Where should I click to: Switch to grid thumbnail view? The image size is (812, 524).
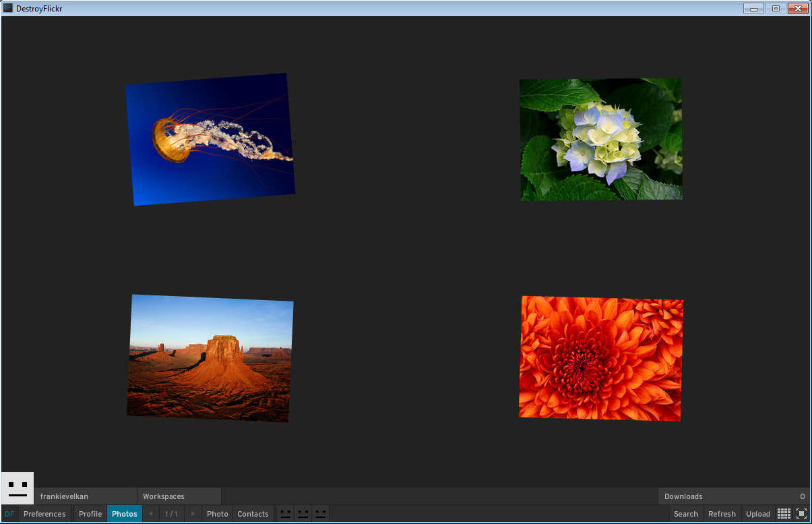(784, 514)
